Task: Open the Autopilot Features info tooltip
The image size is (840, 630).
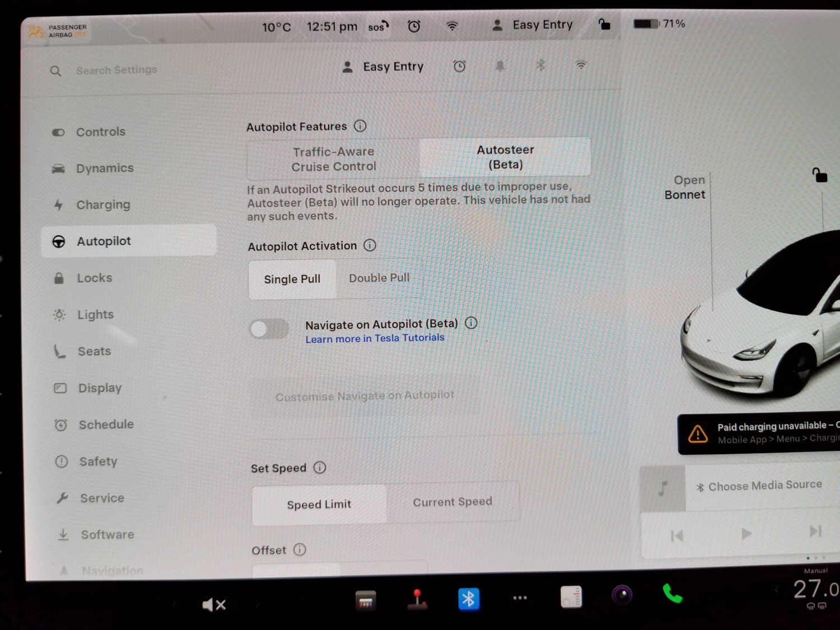Action: (360, 126)
